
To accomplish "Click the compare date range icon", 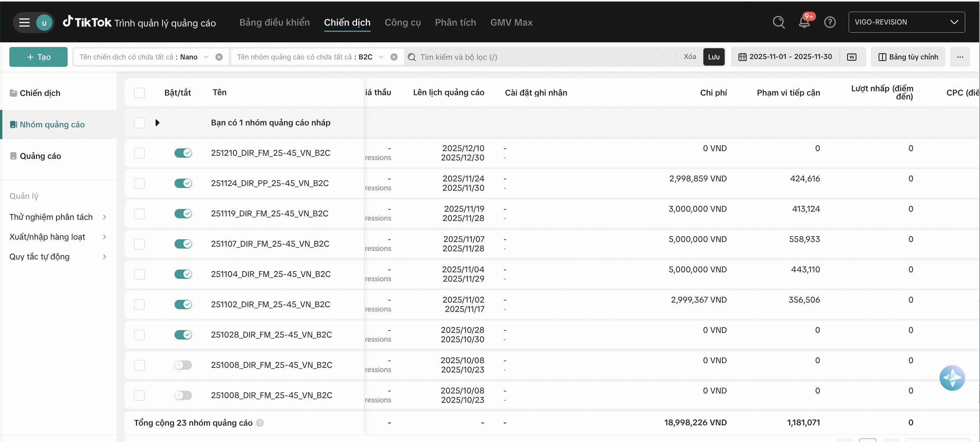I will point(851,57).
